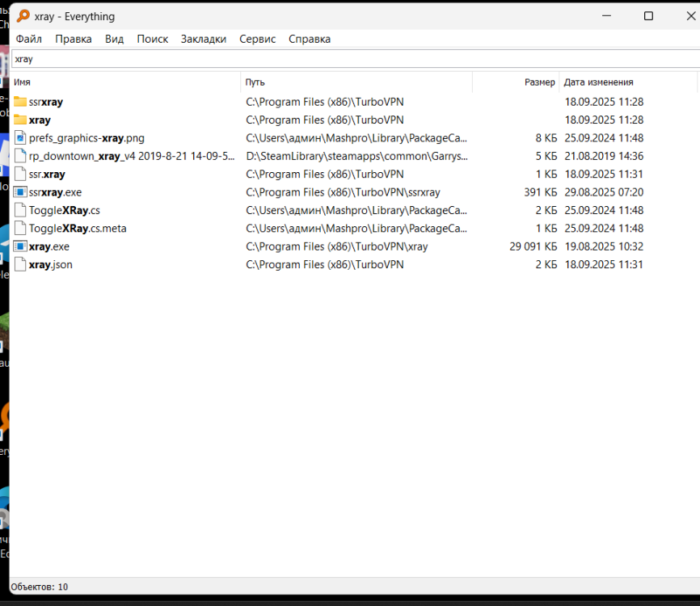Open the Правка menu
700x606 pixels.
click(74, 40)
